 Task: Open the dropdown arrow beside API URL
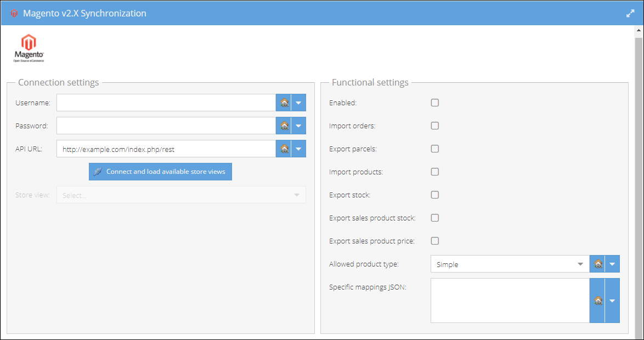(298, 149)
